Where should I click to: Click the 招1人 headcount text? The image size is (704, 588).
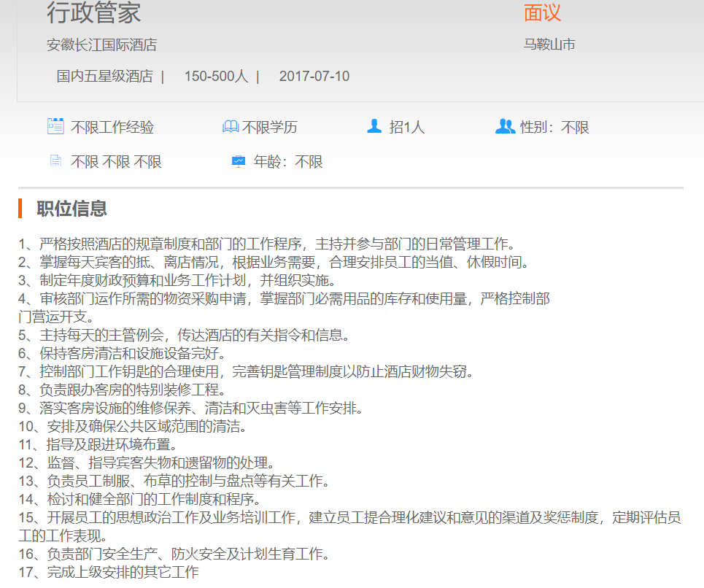click(x=407, y=128)
